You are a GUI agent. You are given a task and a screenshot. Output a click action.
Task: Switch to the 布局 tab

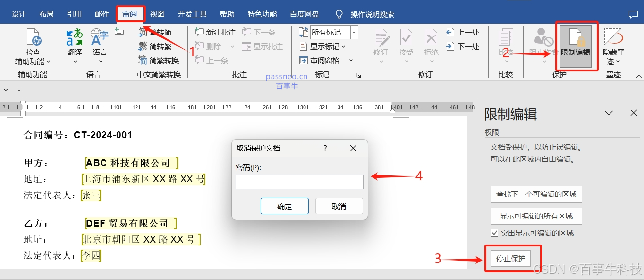(47, 14)
